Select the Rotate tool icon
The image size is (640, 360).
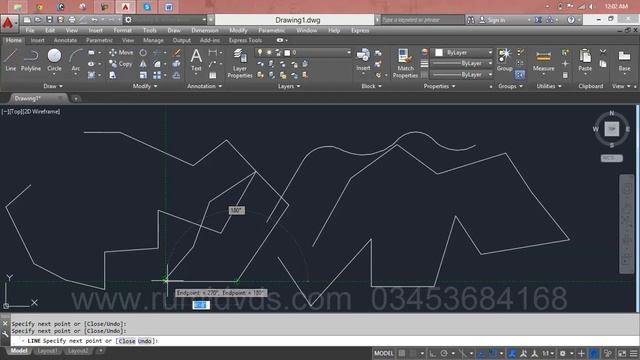click(x=143, y=53)
